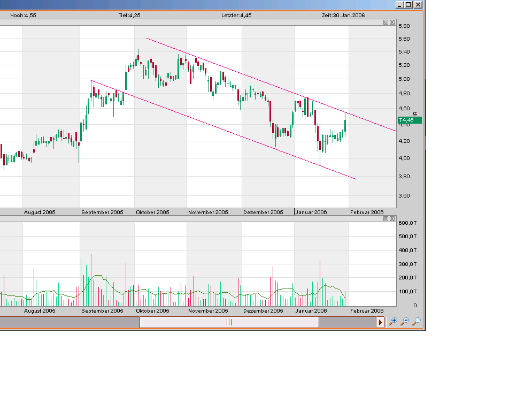Click the scroll-right arrow of time scrollbar

pos(380,322)
